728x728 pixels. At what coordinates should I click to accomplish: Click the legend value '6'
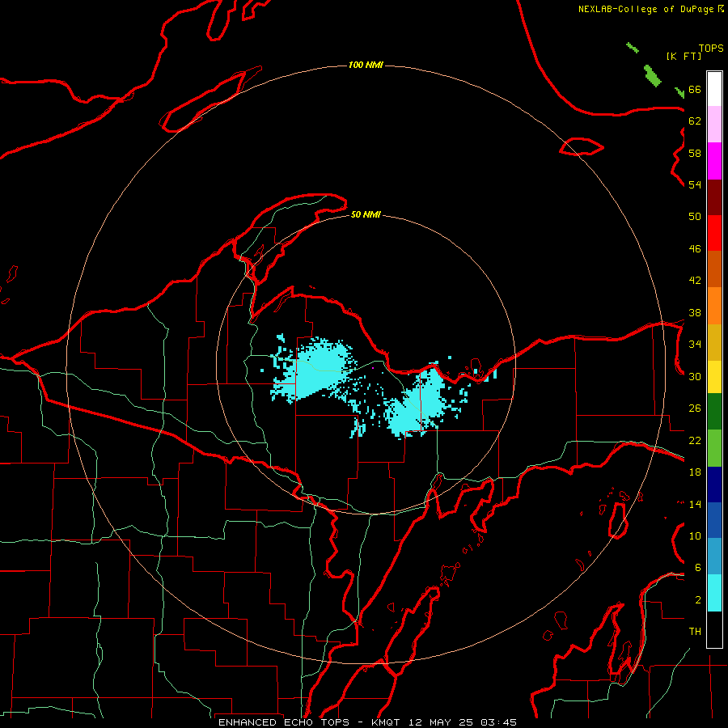tap(698, 567)
